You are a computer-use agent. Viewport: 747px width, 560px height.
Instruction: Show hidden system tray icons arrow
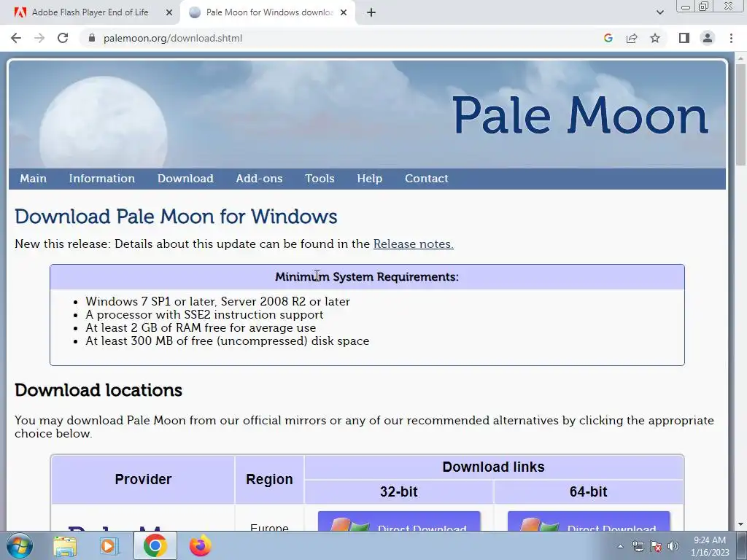click(620, 546)
